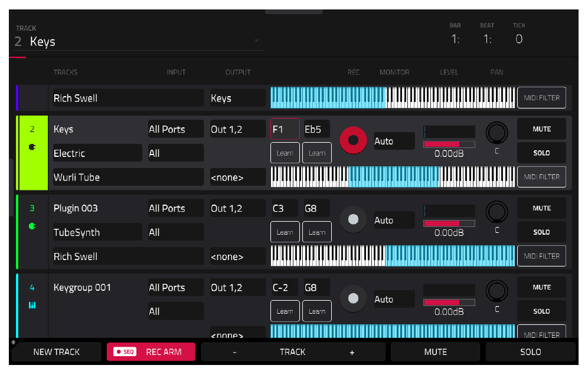The image size is (588, 375).
Task: Click the plugin icon on track 3
Action: pyautogui.click(x=32, y=226)
